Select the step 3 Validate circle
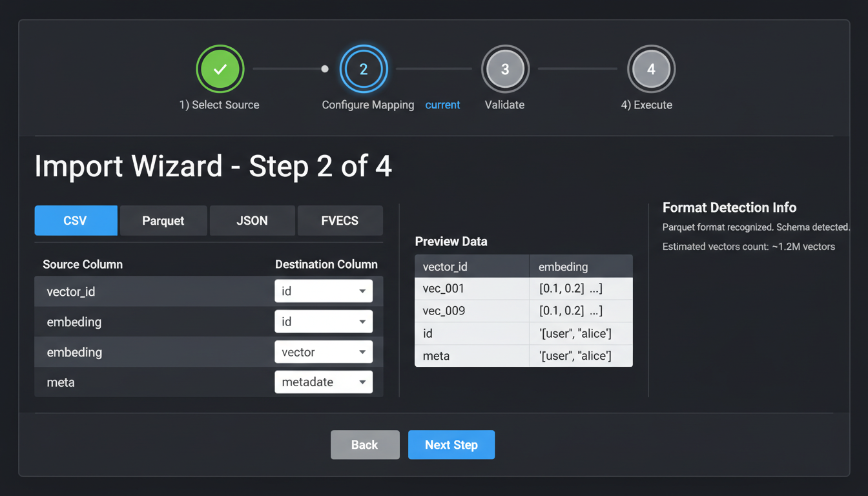Image resolution: width=868 pixels, height=496 pixels. (x=505, y=68)
